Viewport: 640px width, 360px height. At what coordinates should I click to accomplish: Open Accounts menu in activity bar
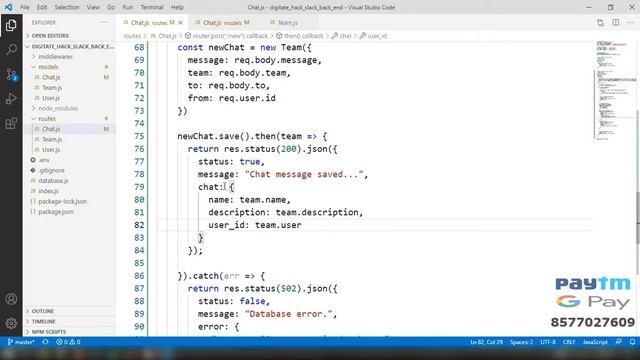point(11,299)
